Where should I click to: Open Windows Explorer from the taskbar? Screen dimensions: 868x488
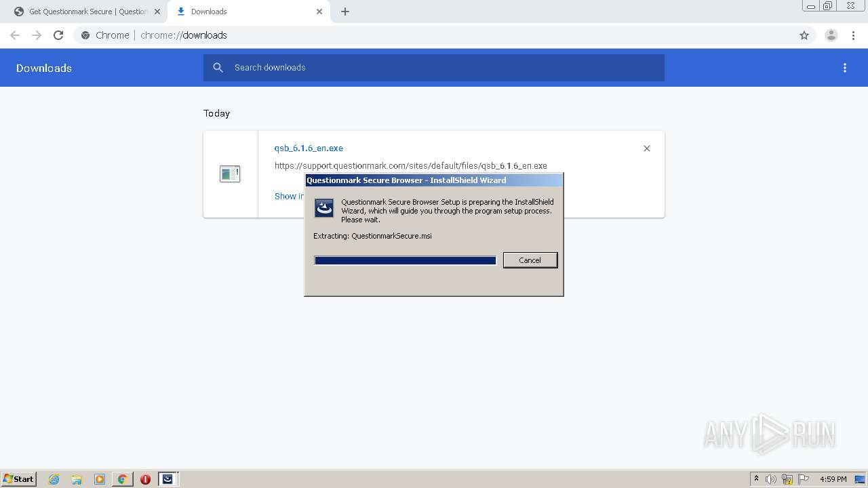tap(77, 479)
